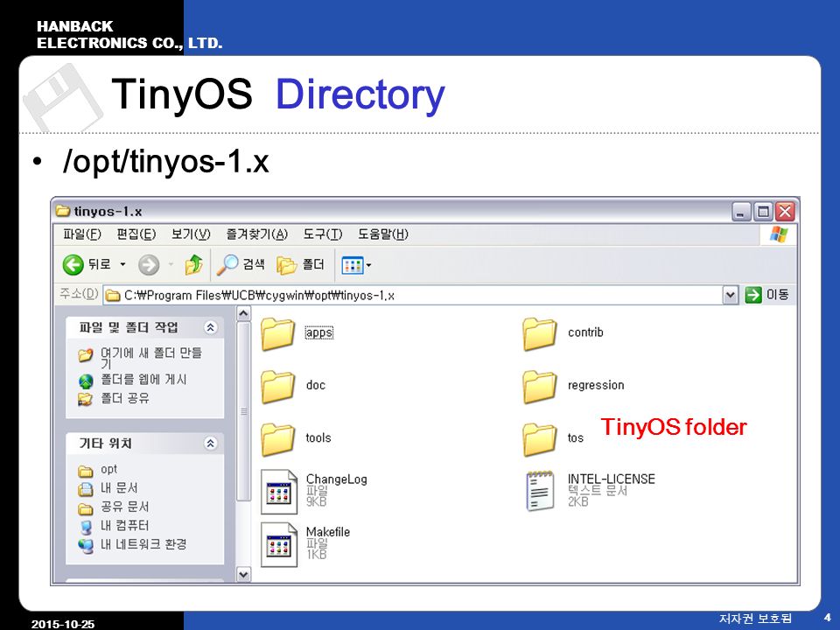Click the new folder icon in tasks panel
The height and width of the screenshot is (630, 840).
click(85, 354)
